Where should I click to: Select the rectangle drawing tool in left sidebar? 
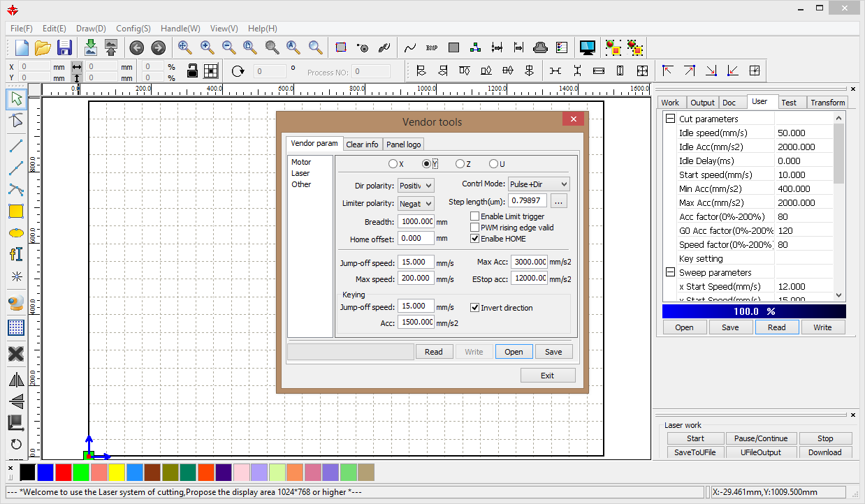click(x=15, y=211)
